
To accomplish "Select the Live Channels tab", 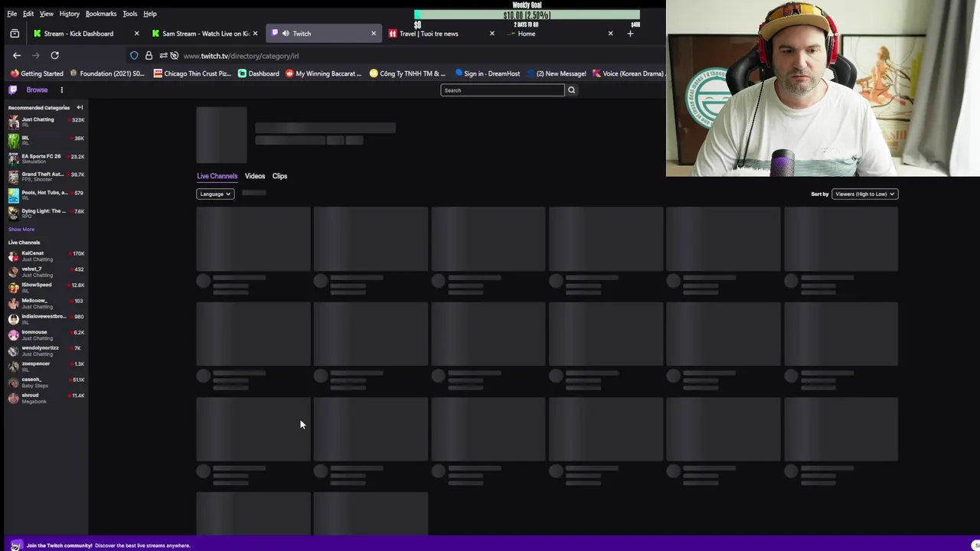I will (x=217, y=176).
